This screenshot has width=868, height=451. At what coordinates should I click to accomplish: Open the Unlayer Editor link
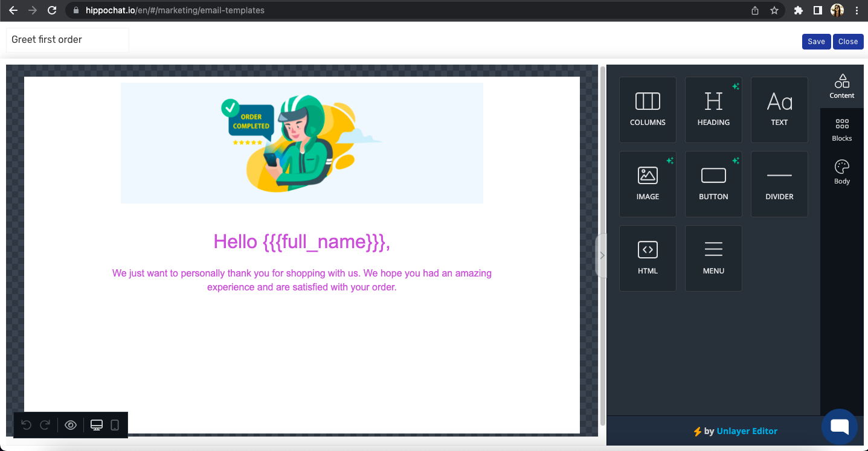click(x=747, y=431)
